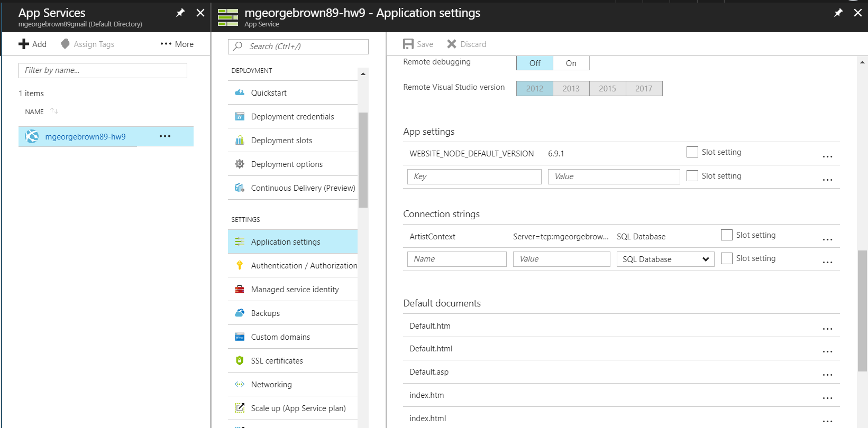Select Visual Studio version 2017
868x428 pixels.
coord(644,88)
